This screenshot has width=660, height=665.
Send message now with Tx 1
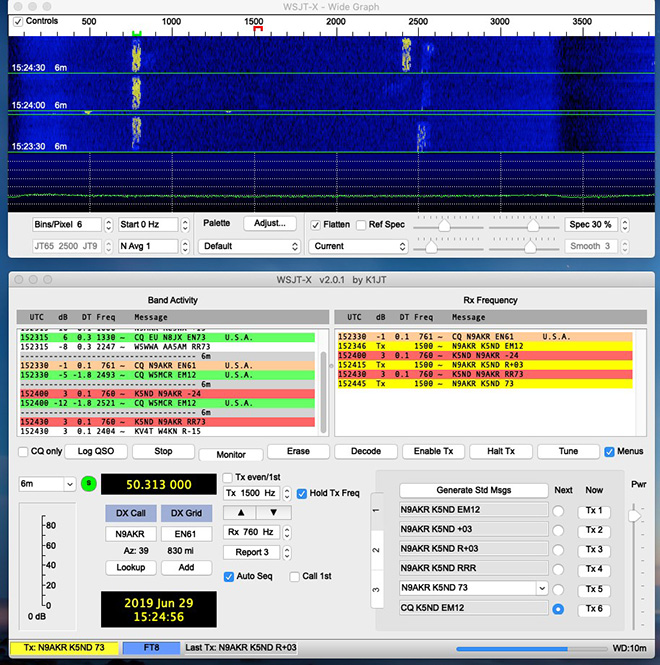(594, 511)
